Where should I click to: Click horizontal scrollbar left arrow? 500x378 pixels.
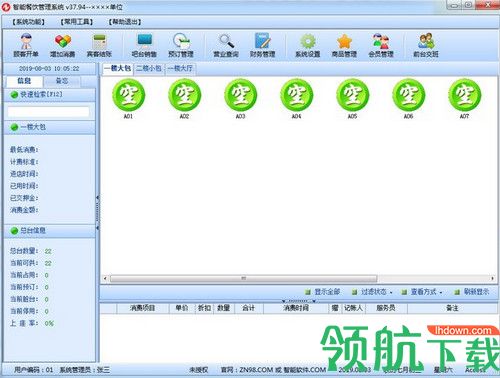tap(105, 278)
